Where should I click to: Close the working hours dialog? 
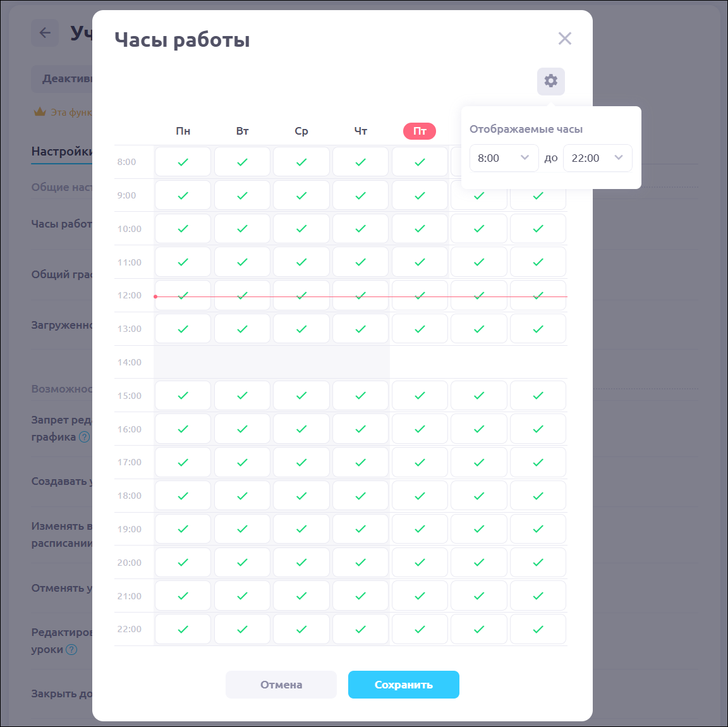[565, 39]
